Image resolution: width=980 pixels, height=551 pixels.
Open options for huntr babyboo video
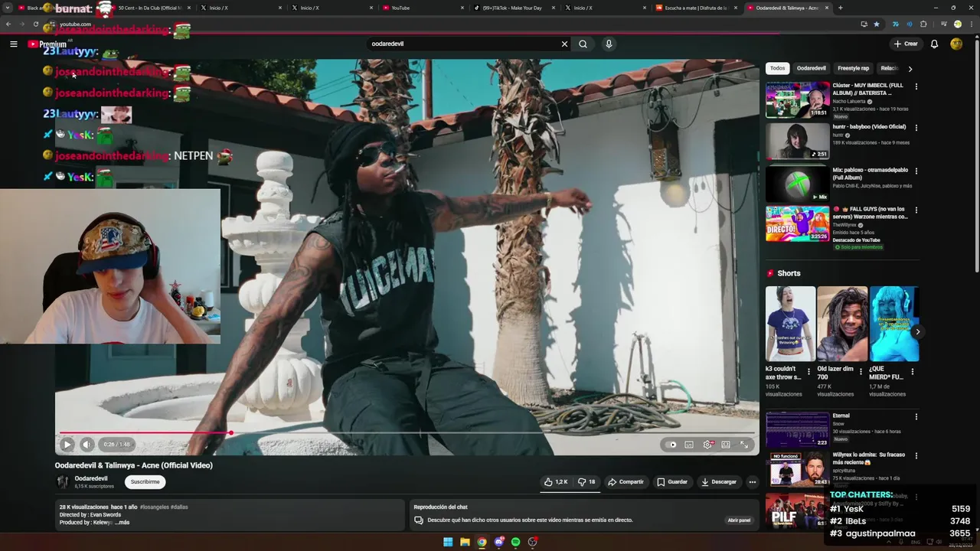click(916, 128)
